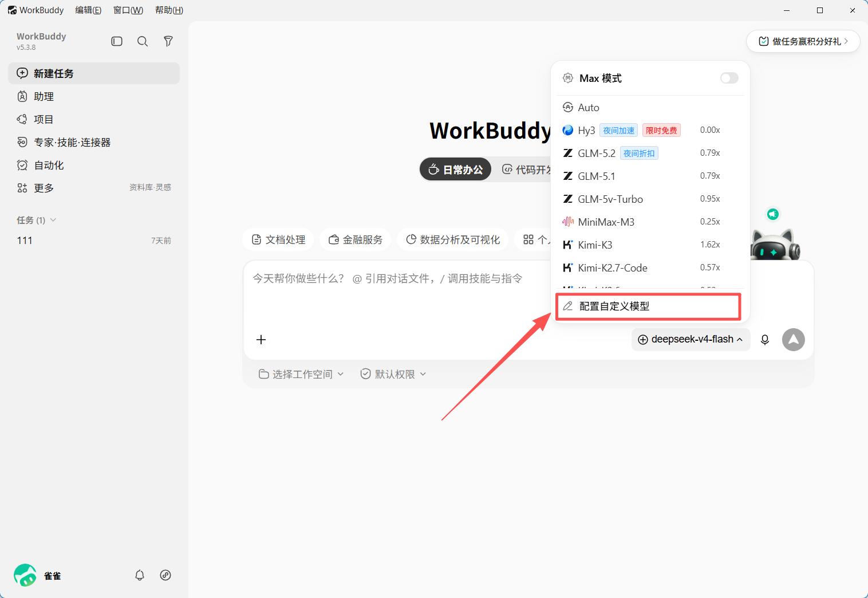Viewport: 868px width, 598px height.
Task: Expand the 选择工作空间 dropdown
Action: [x=301, y=374]
